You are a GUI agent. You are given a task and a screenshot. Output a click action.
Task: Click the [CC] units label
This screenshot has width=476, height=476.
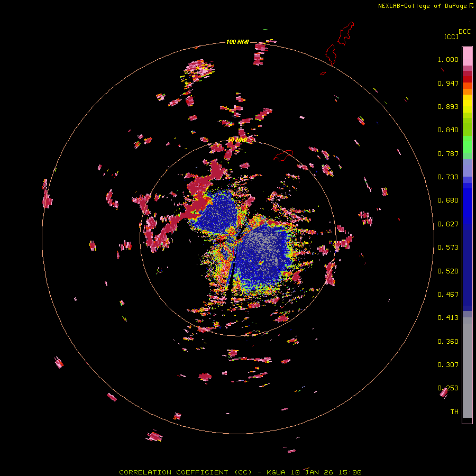click(452, 36)
